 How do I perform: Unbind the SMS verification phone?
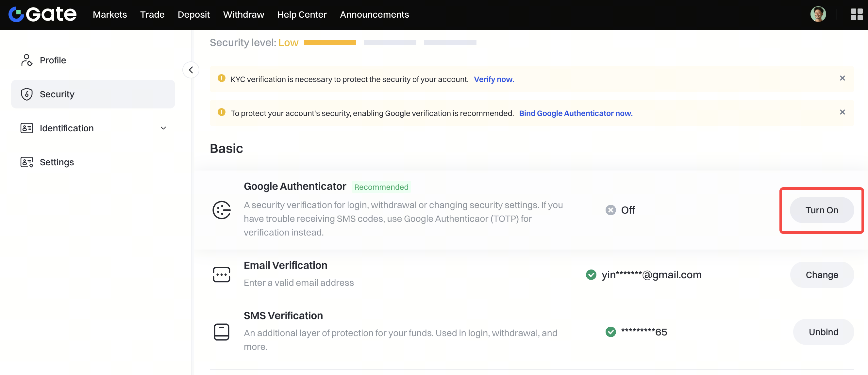(x=823, y=332)
